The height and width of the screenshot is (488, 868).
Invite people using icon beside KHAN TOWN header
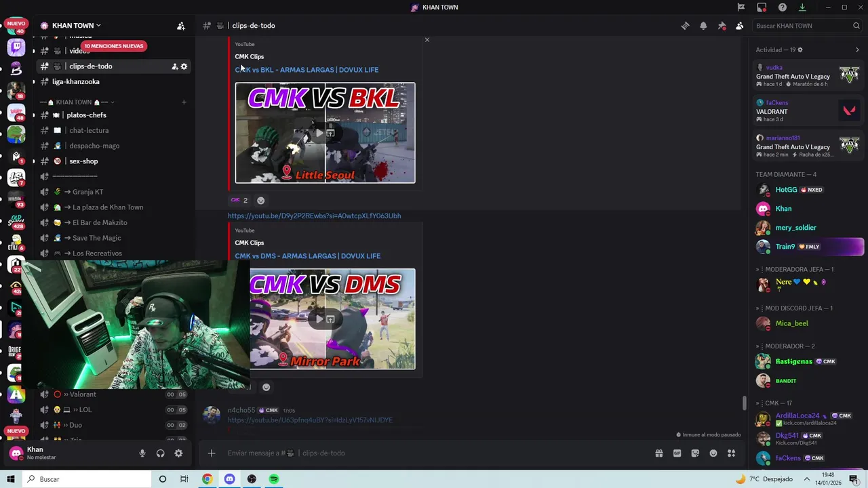181,26
